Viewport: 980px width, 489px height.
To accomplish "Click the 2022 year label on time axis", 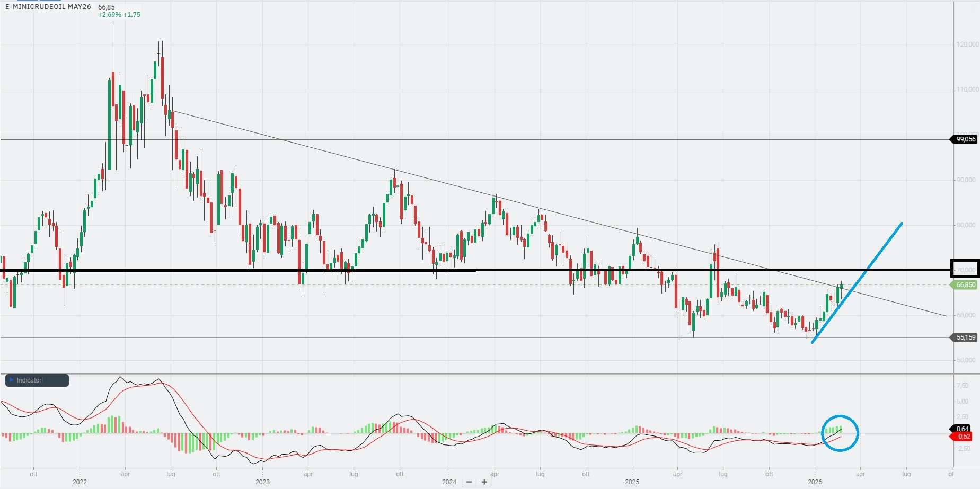I will (80, 482).
